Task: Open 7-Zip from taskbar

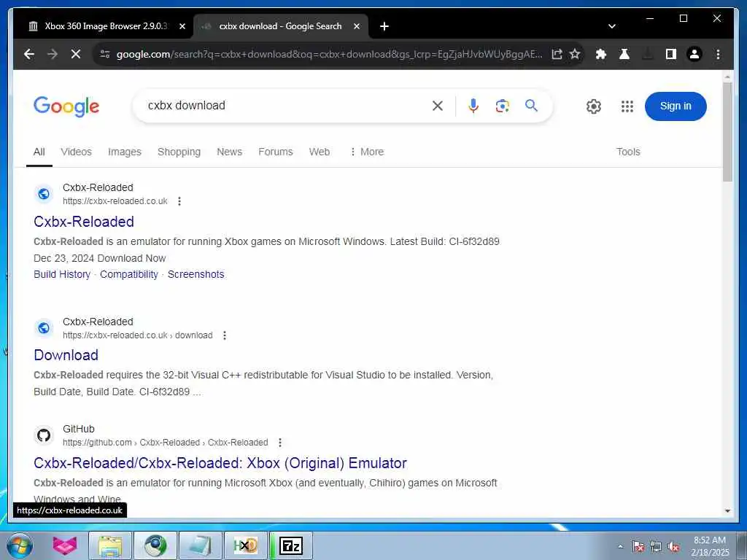Action: (x=291, y=546)
